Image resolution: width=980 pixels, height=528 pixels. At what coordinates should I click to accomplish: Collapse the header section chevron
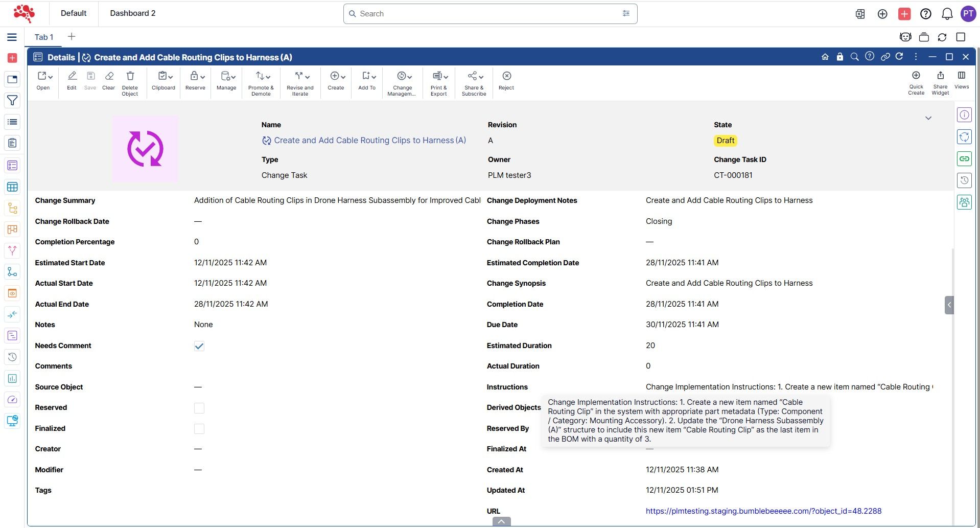pyautogui.click(x=928, y=118)
